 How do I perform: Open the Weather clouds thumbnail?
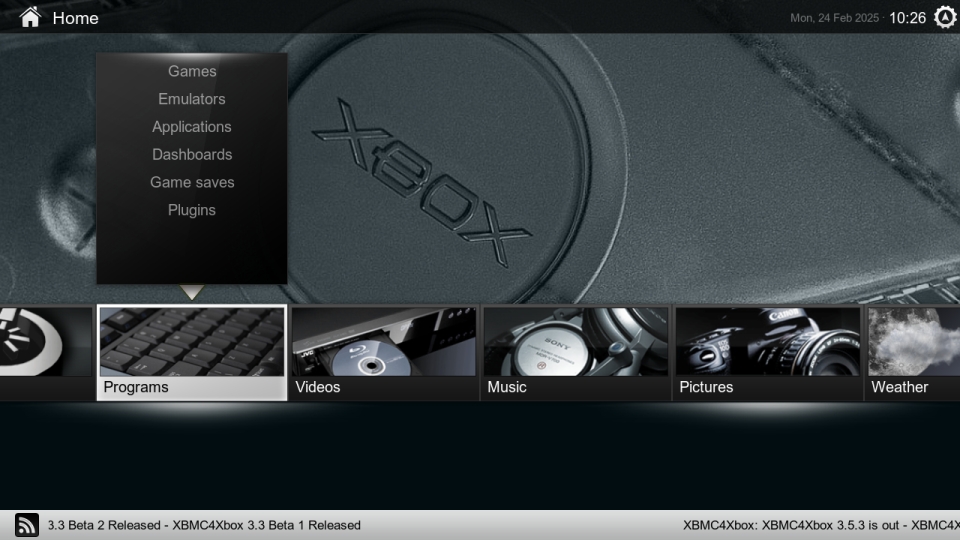[914, 342]
